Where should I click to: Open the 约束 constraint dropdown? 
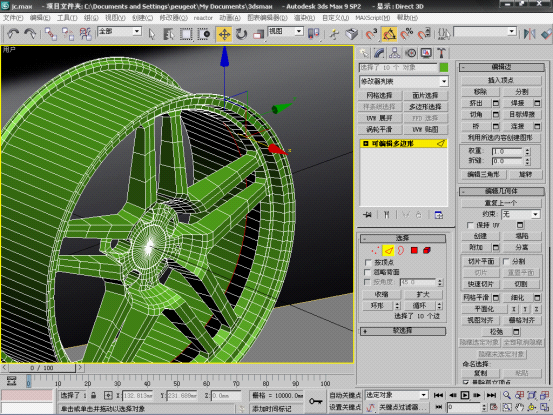point(521,214)
